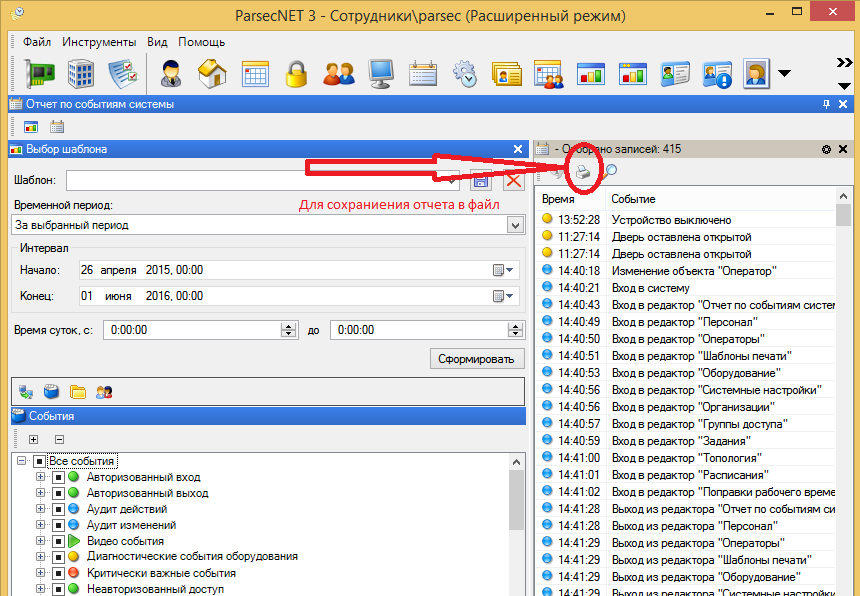This screenshot has height=596, width=860.
Task: Click the yellow padlock access icon
Action: [x=296, y=73]
